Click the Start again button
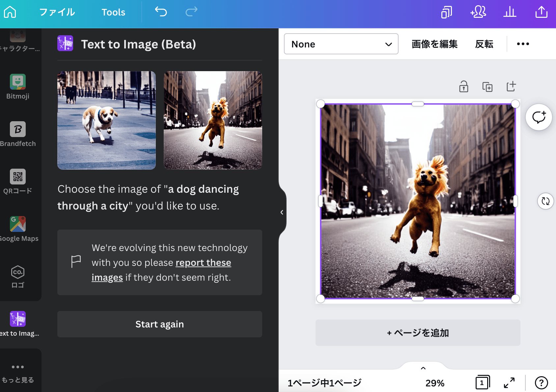The image size is (556, 392). coord(159,324)
